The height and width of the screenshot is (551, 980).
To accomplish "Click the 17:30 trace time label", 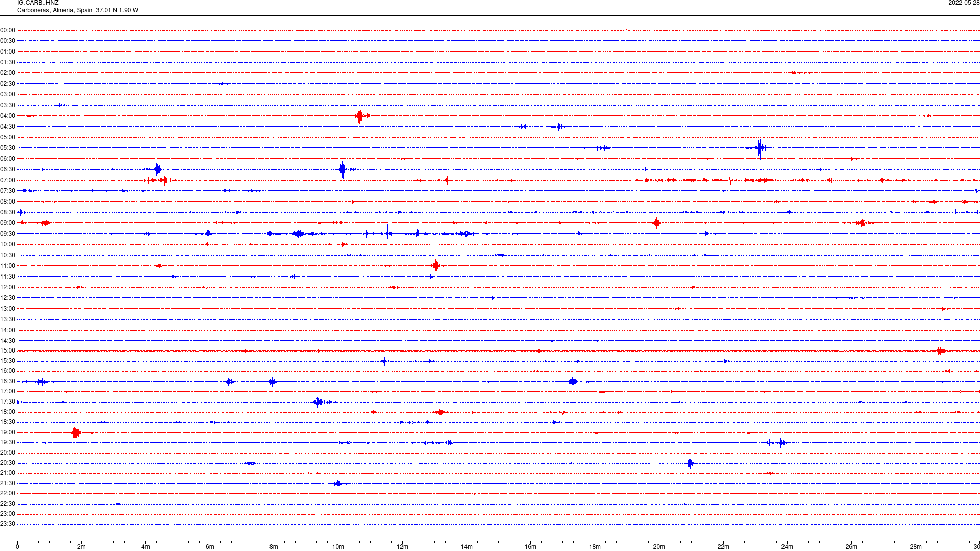I will [8, 402].
